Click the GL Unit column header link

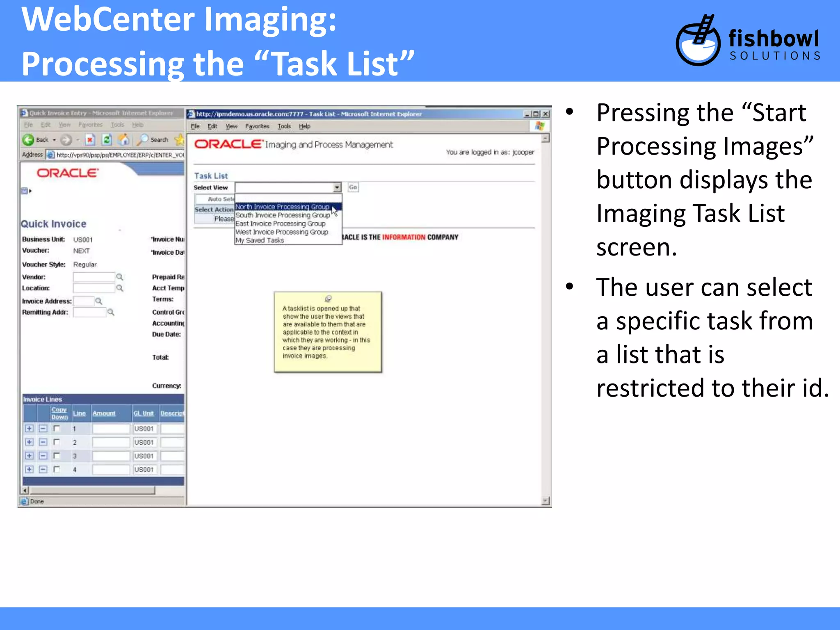[x=144, y=413]
